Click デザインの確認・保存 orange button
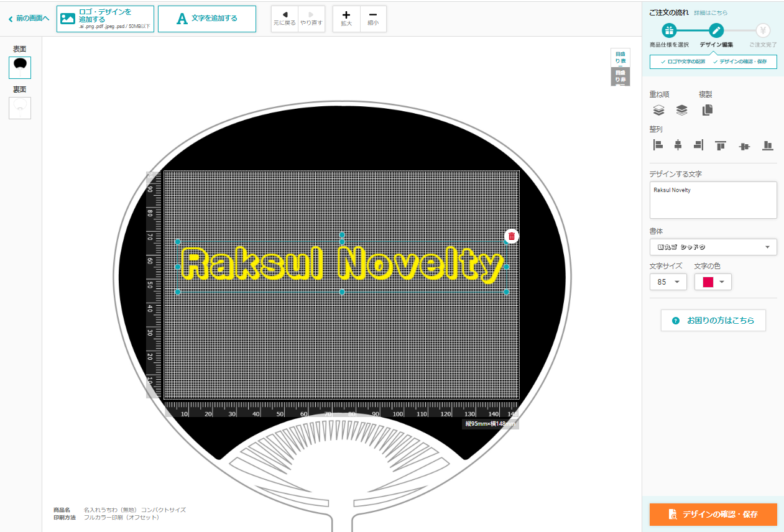The image size is (784, 532). tap(713, 514)
